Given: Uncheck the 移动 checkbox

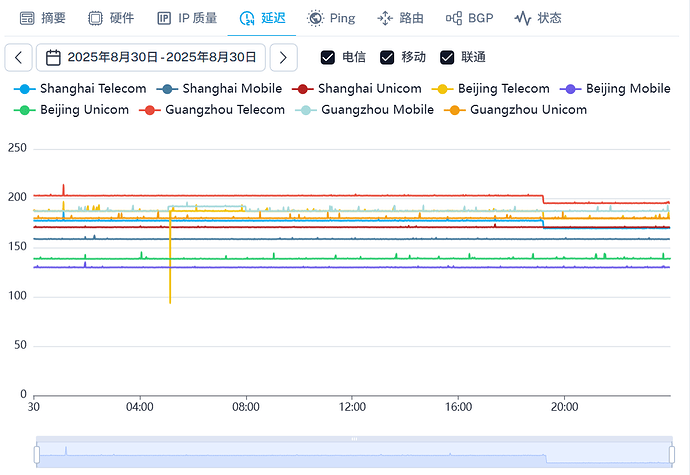Looking at the screenshot, I should (x=387, y=57).
